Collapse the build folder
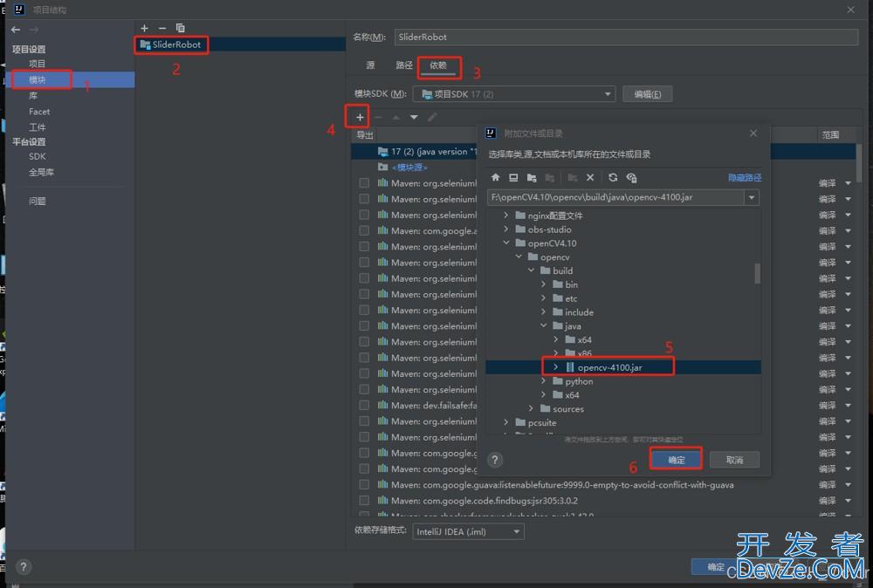 point(531,270)
